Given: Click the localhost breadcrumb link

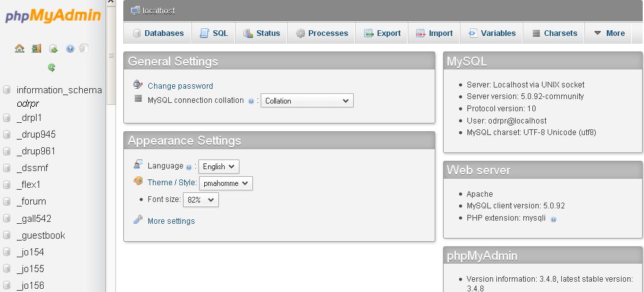Looking at the screenshot, I should [x=159, y=11].
